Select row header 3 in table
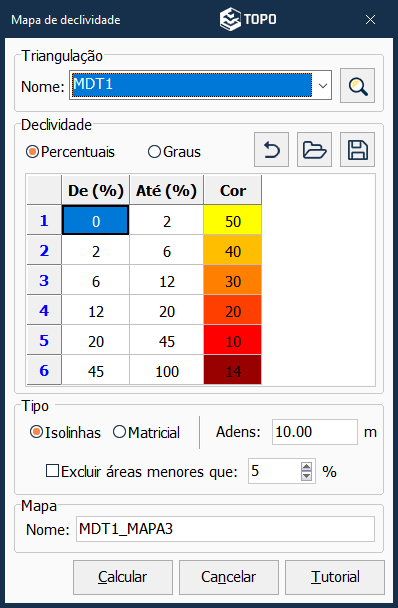 tap(44, 280)
